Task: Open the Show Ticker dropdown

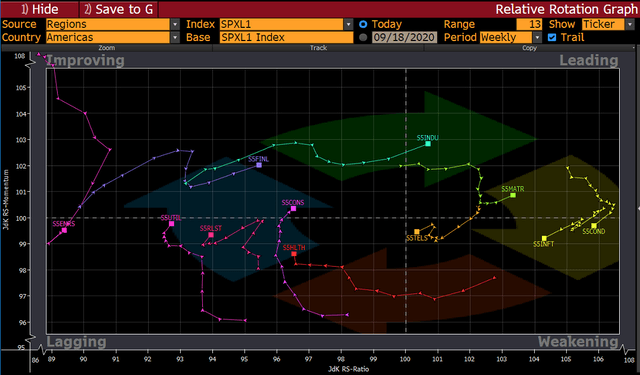Action: 629,24
